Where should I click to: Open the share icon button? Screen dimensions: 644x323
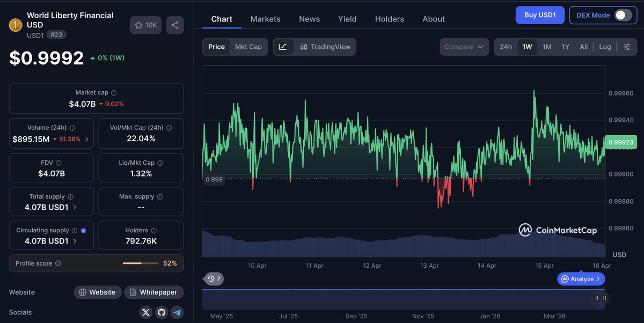coord(174,25)
